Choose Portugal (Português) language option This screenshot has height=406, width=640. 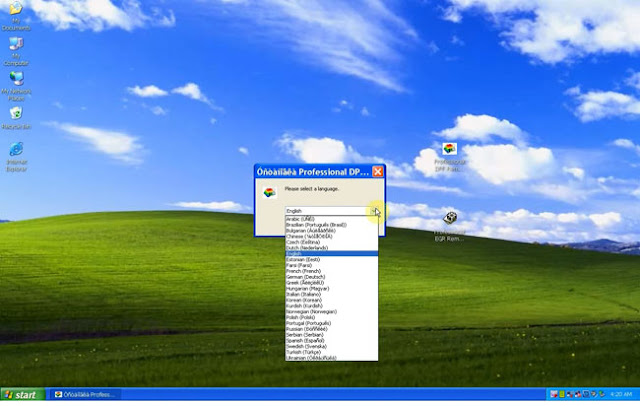(331, 323)
